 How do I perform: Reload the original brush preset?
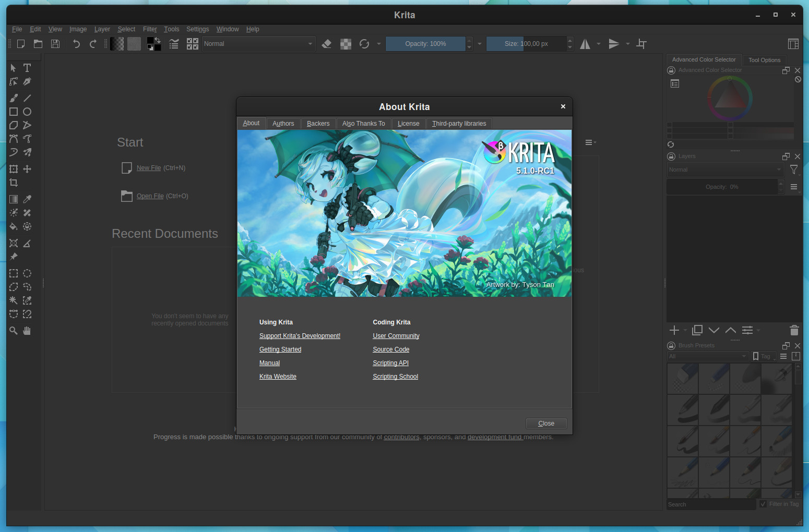(364, 44)
